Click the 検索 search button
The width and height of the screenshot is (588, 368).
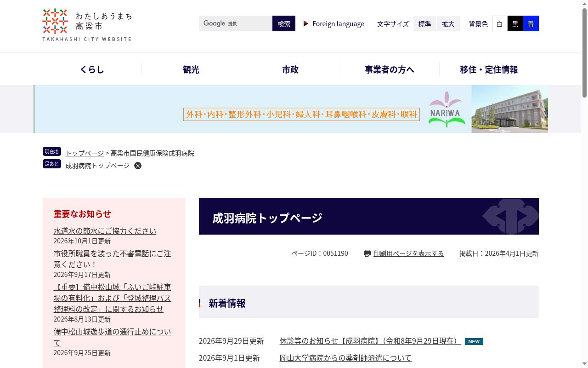click(x=284, y=23)
